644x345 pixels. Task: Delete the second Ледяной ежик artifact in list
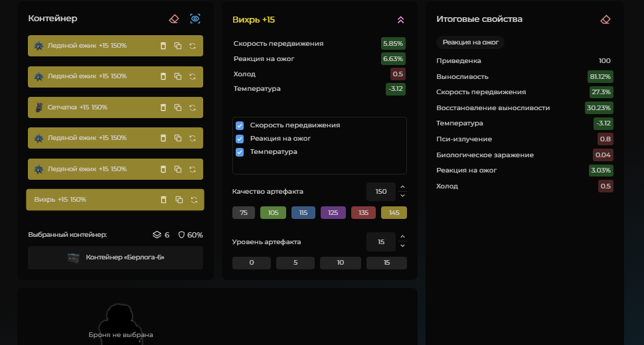163,76
